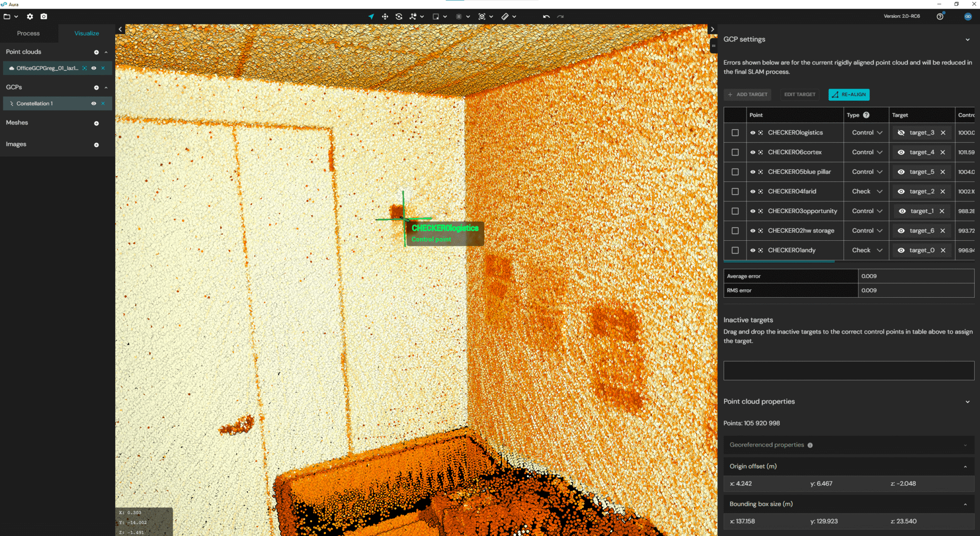
Task: Switch to the Visualize tab
Action: click(x=87, y=33)
